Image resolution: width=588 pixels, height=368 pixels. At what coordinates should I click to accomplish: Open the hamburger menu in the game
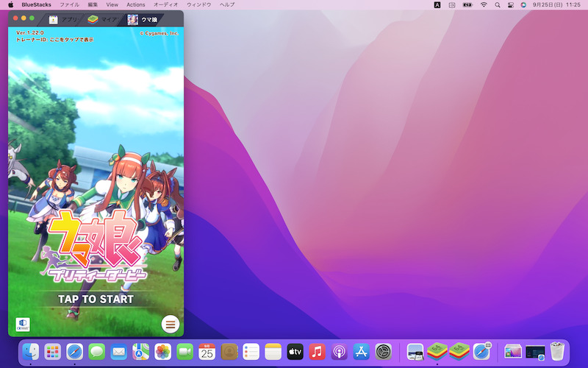click(x=171, y=324)
